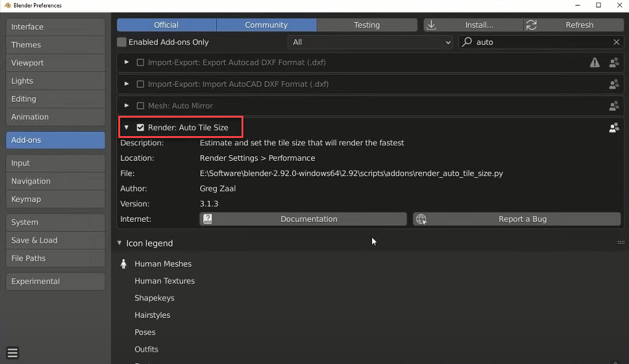Click the author name Greg Zaal
The width and height of the screenshot is (629, 364).
[217, 189]
